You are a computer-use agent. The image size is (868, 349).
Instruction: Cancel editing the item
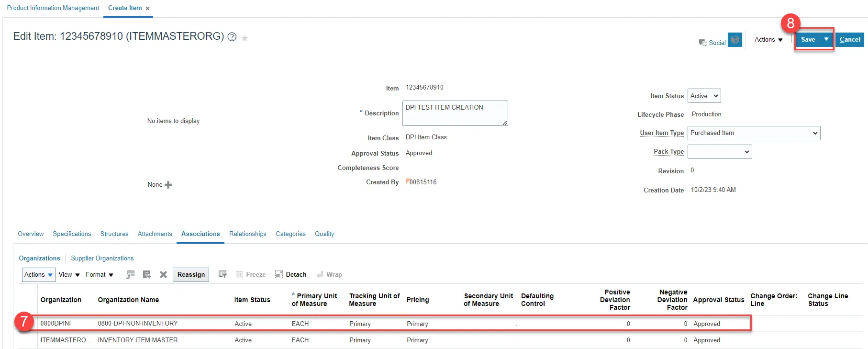pos(850,40)
